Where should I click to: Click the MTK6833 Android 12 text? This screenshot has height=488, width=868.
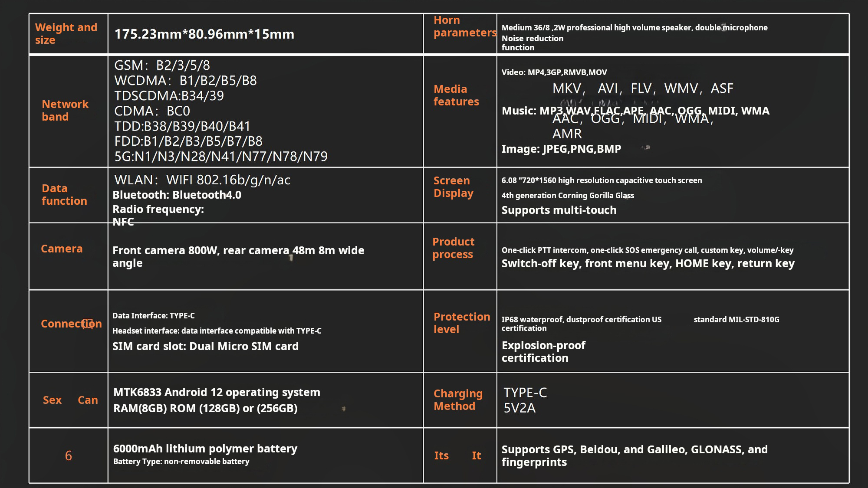(217, 392)
